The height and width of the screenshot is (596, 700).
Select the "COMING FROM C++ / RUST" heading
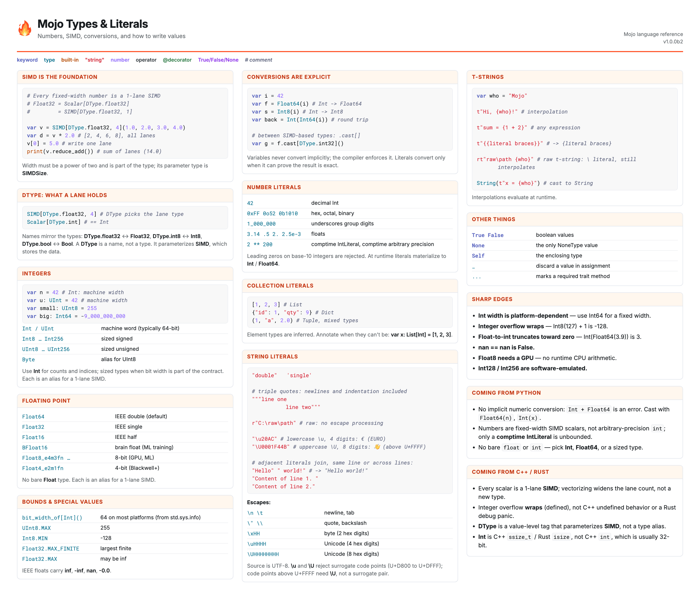(510, 472)
